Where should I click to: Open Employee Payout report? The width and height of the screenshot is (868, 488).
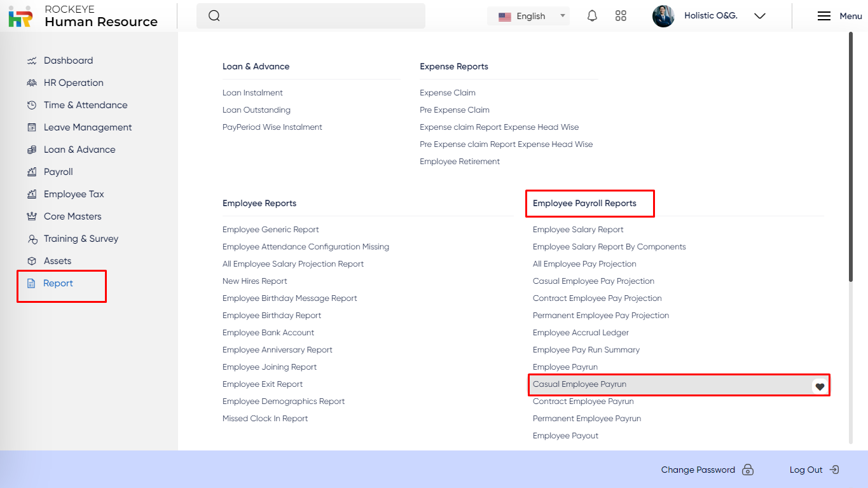565,436
